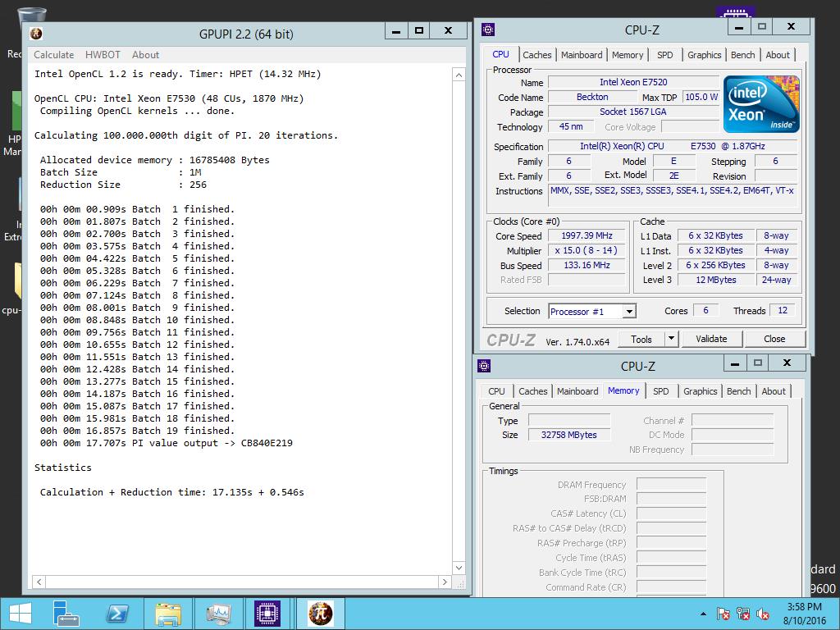Open the Processor #1 selection dropdown

click(x=592, y=311)
